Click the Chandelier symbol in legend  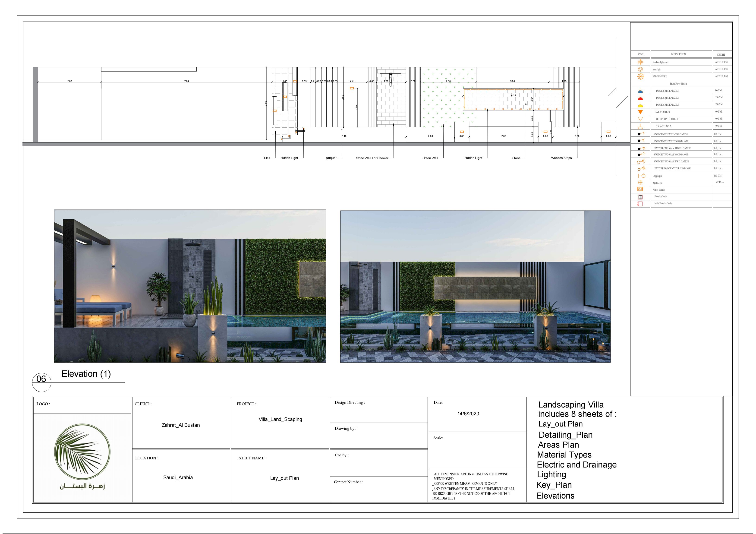click(x=640, y=76)
